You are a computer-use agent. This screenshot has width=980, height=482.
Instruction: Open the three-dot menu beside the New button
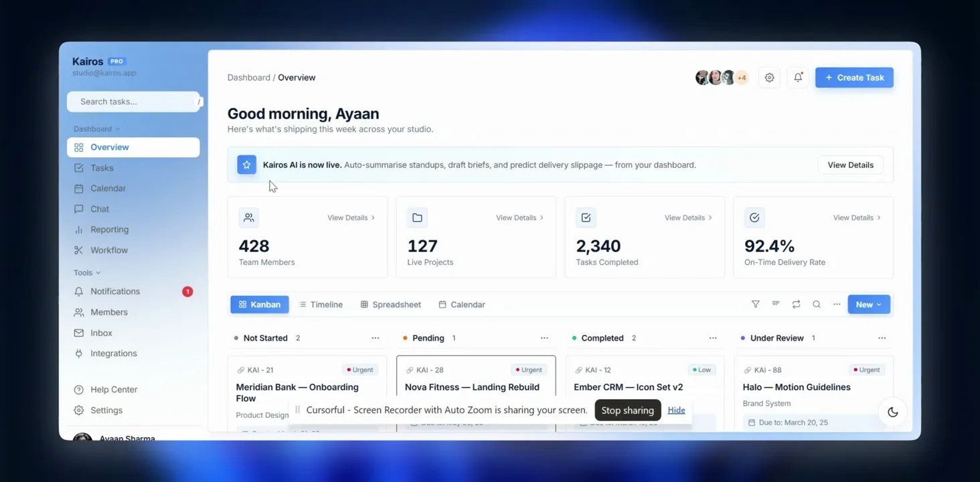click(x=837, y=305)
